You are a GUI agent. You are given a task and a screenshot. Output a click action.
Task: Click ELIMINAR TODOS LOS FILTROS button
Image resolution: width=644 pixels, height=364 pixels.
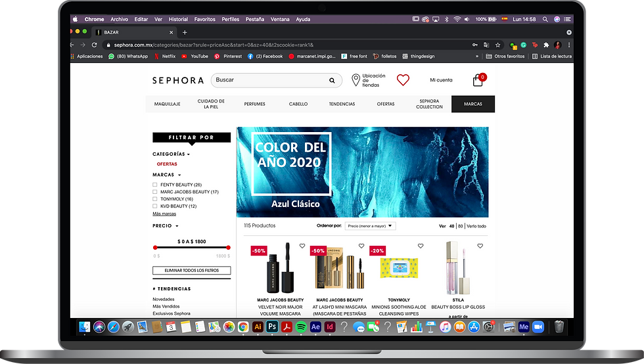pos(192,270)
